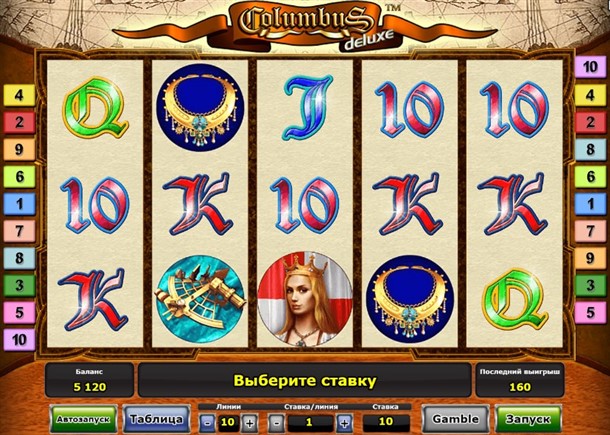Select payline 4 marker on left
This screenshot has width=610, height=435.
[19, 95]
